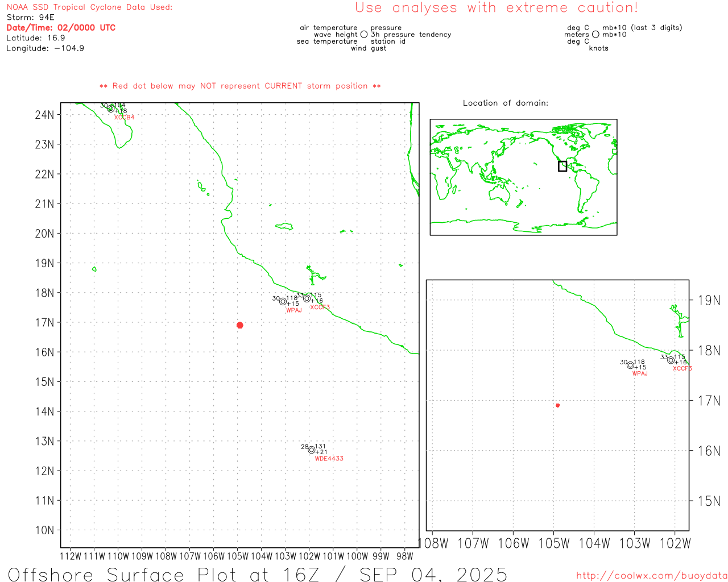Click the 'air temperature' legend label
Screen dimensions: 728x582
329,28
